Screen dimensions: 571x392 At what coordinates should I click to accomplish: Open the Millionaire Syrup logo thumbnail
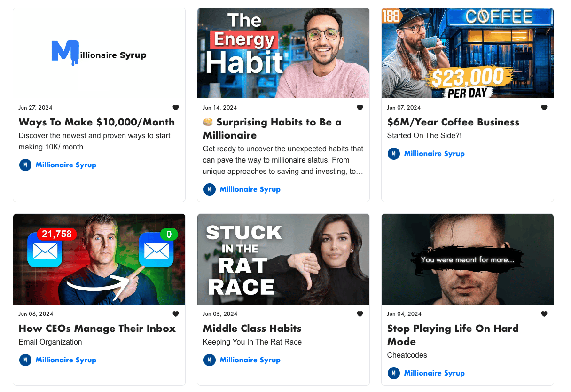[x=99, y=53]
